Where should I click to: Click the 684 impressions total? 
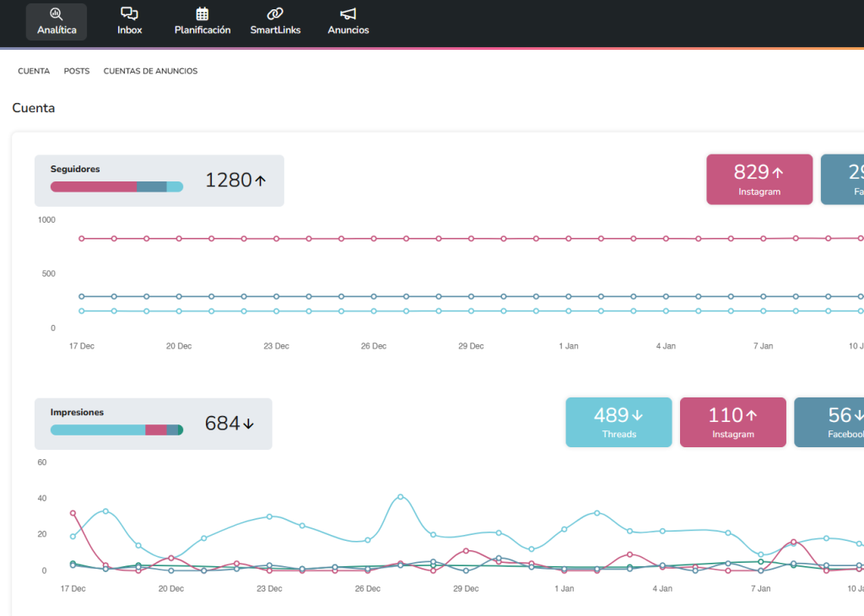223,424
